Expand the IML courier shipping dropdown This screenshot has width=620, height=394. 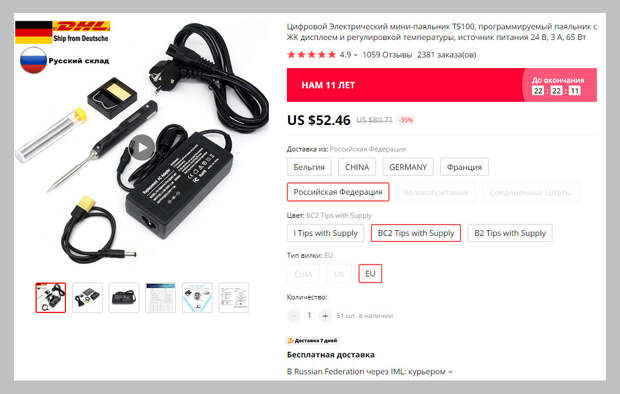click(x=450, y=372)
